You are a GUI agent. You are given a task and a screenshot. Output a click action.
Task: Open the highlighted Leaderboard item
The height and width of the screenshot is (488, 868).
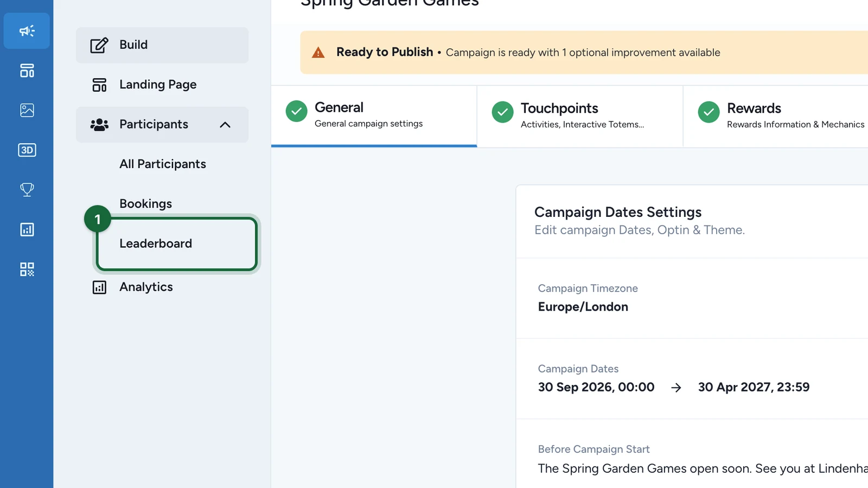(x=176, y=243)
